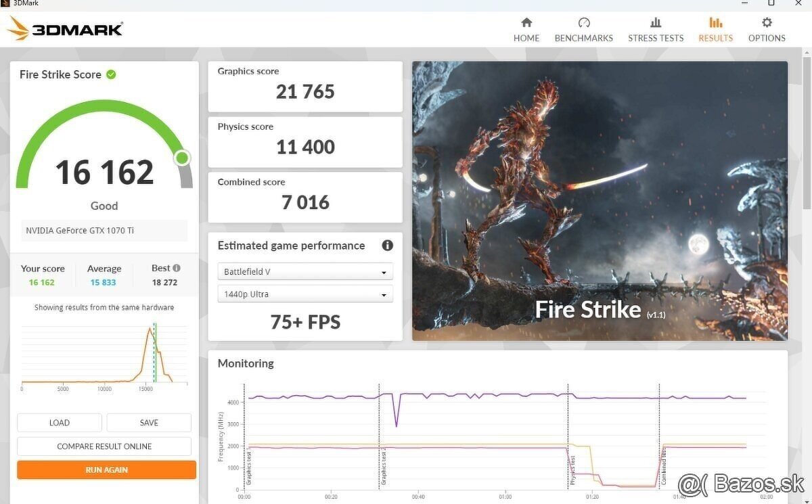Image resolution: width=812 pixels, height=504 pixels.
Task: Click COMPARE RESULT ONLINE button
Action: 104,446
